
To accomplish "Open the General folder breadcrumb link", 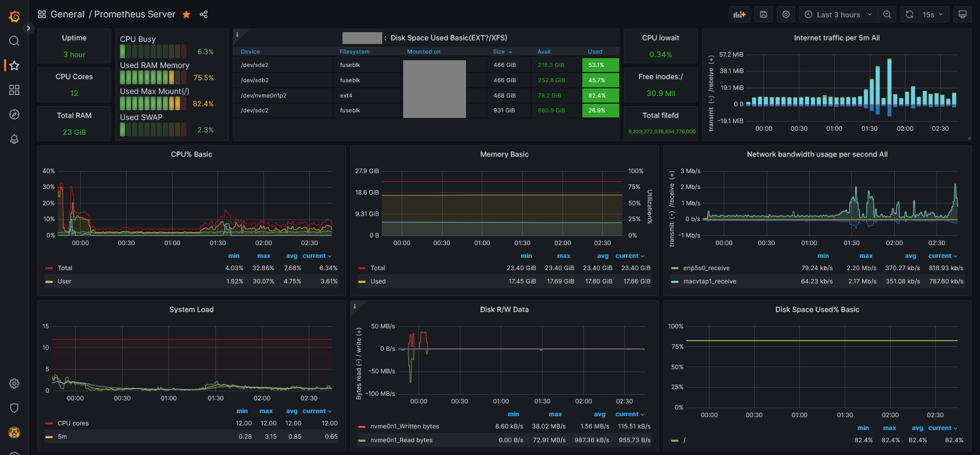I will point(67,14).
